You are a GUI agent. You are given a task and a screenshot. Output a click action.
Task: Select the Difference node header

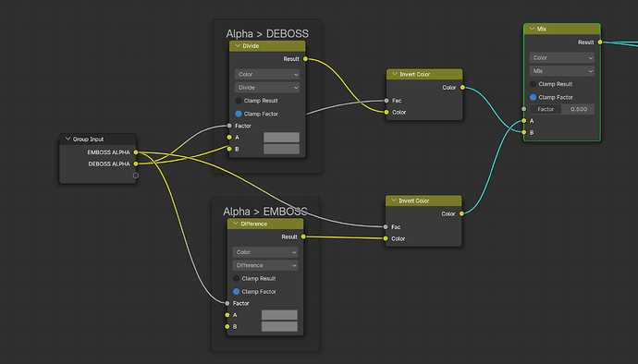click(265, 224)
